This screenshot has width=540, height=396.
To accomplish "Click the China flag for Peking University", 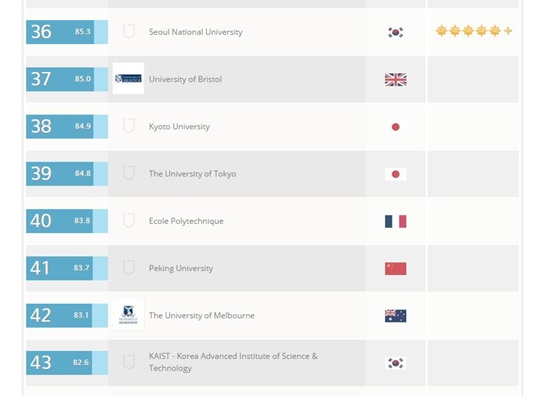I will (x=395, y=268).
